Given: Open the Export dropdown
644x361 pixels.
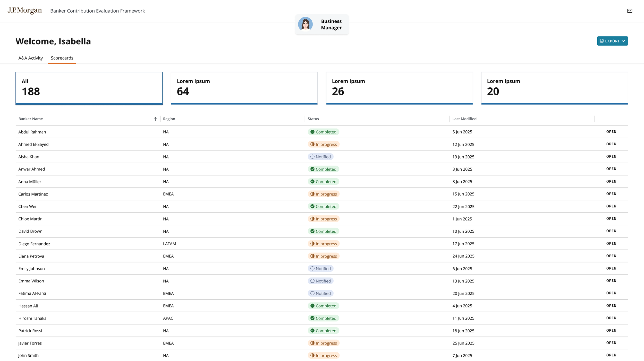Looking at the screenshot, I should [x=612, y=41].
